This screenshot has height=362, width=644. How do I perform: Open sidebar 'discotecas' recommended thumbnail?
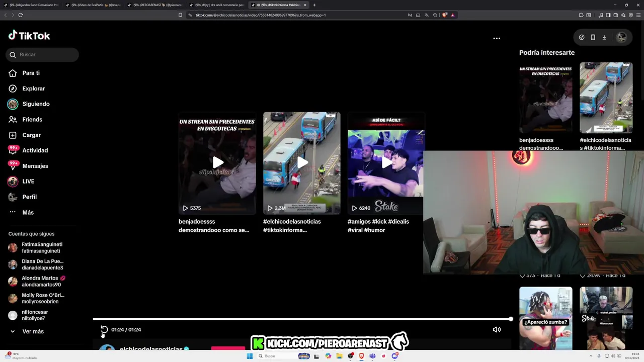coord(545,98)
